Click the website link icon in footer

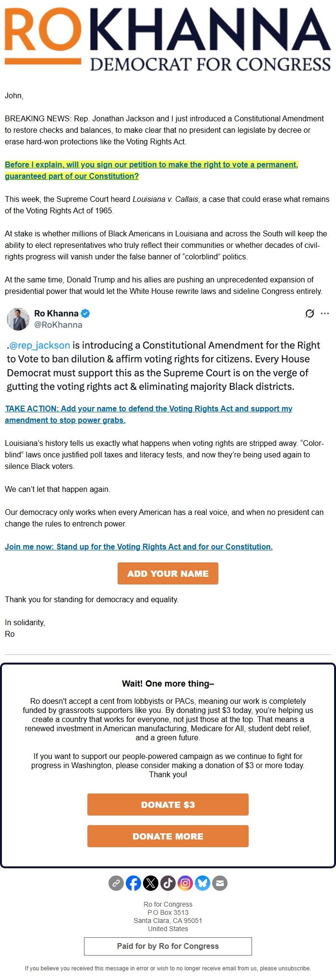coord(116,883)
